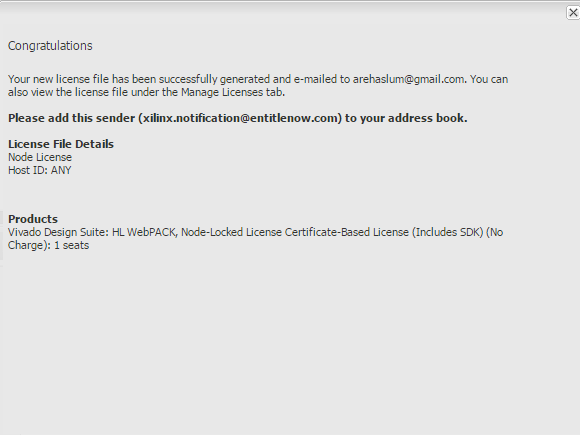Select the arehaslum@gmail.com email address
The image size is (580, 435).
[408, 79]
